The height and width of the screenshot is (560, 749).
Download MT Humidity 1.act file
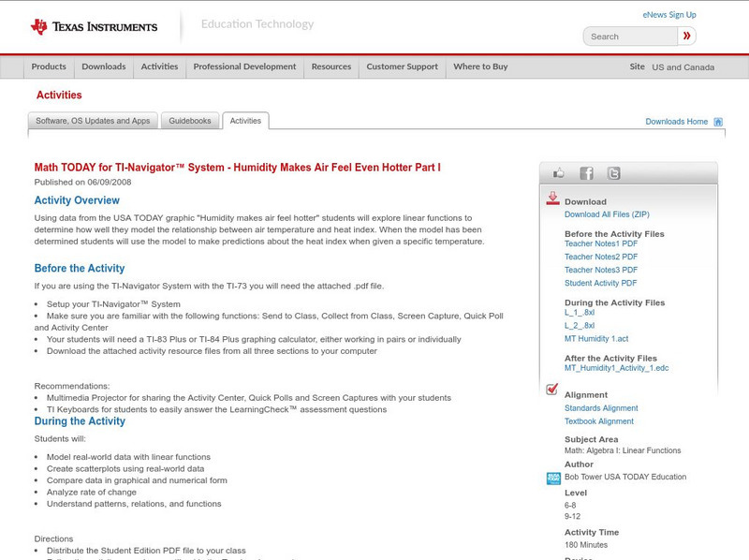coord(596,339)
